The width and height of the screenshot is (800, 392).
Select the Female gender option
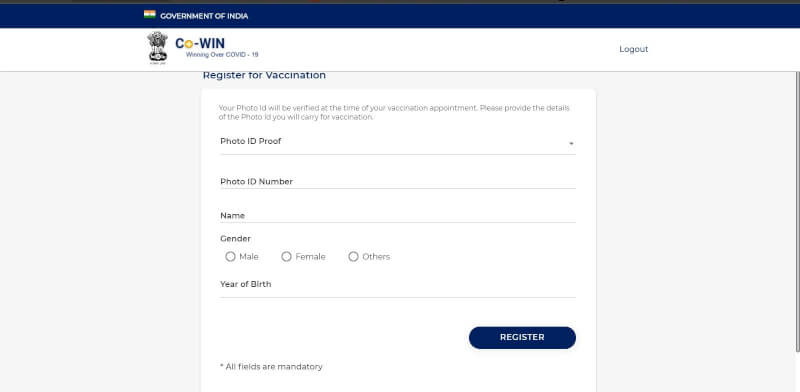click(x=286, y=257)
